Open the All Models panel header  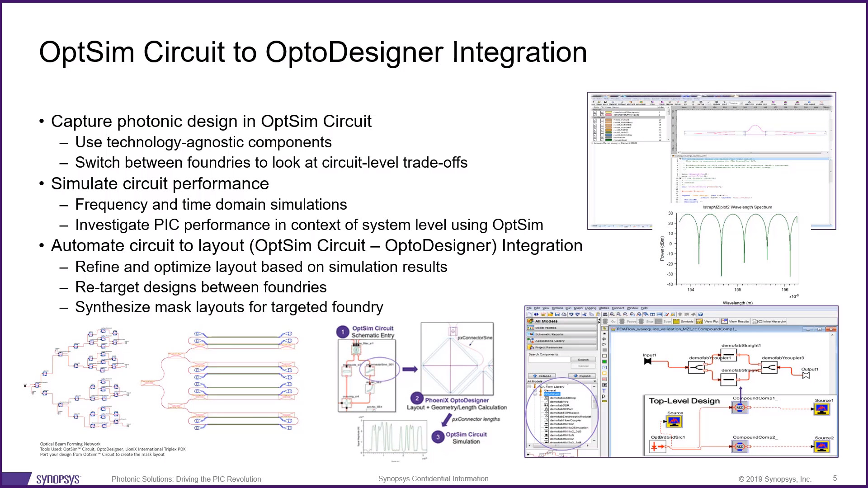pyautogui.click(x=561, y=321)
